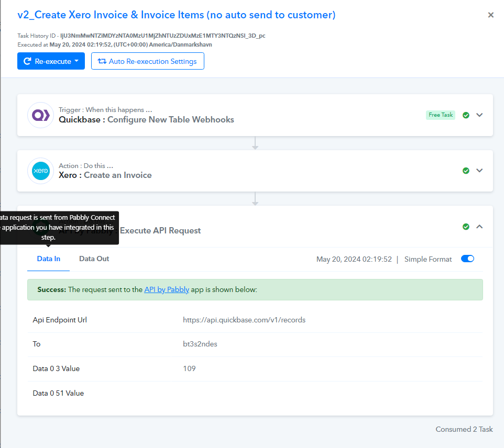Screen dimensions: 504x448
Task: Switch to the Data In tab
Action: point(49,259)
